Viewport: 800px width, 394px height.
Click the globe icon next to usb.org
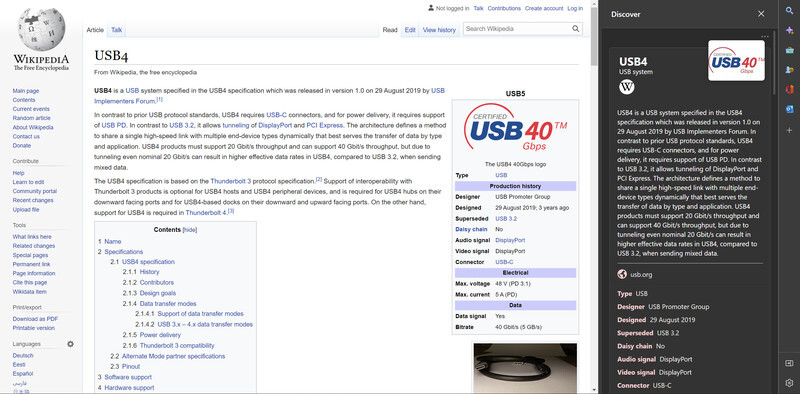click(x=621, y=275)
